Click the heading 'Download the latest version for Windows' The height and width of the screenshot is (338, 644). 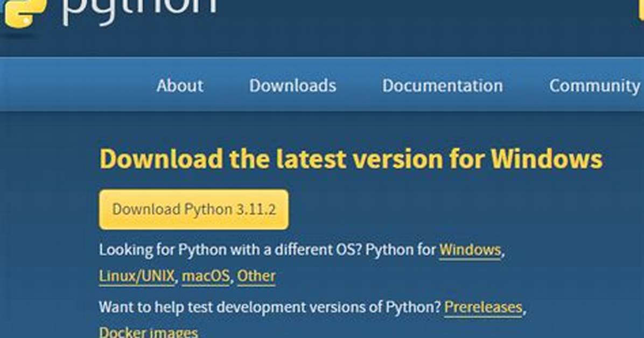(x=351, y=159)
